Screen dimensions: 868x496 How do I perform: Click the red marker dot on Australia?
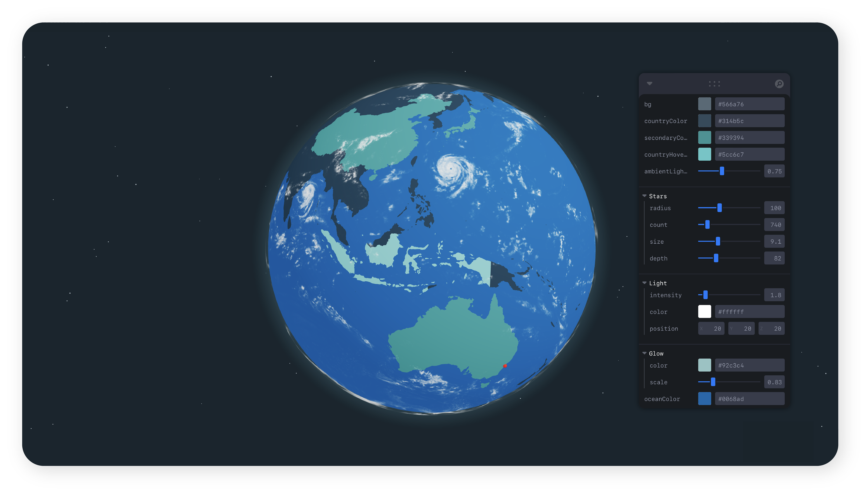[x=505, y=366]
